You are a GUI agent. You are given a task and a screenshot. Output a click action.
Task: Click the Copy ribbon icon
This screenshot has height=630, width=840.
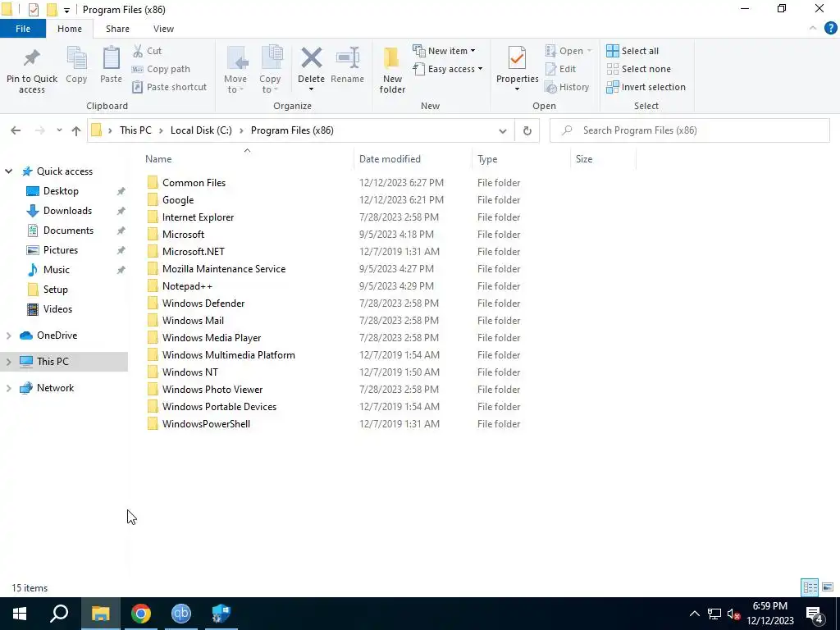[76, 66]
